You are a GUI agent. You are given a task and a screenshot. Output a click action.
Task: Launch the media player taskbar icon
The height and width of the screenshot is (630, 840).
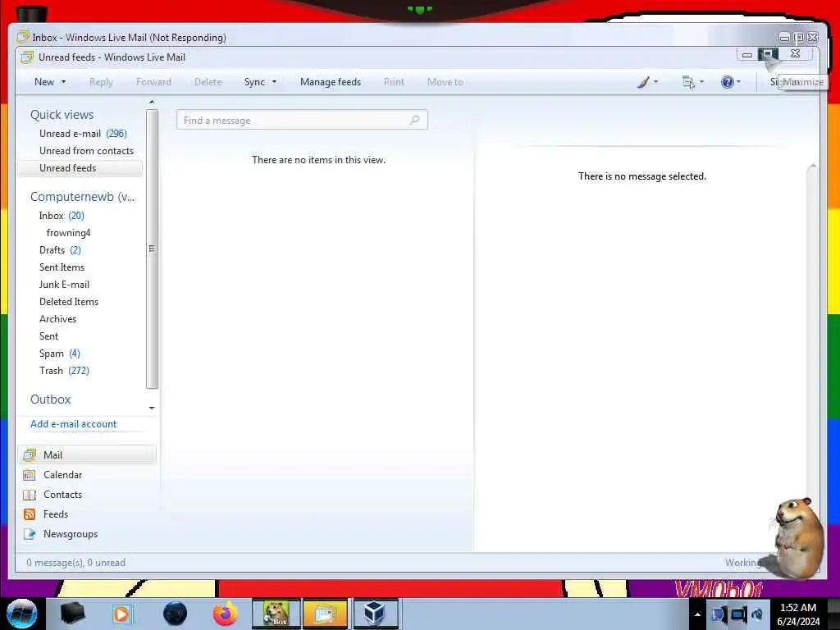[122, 614]
